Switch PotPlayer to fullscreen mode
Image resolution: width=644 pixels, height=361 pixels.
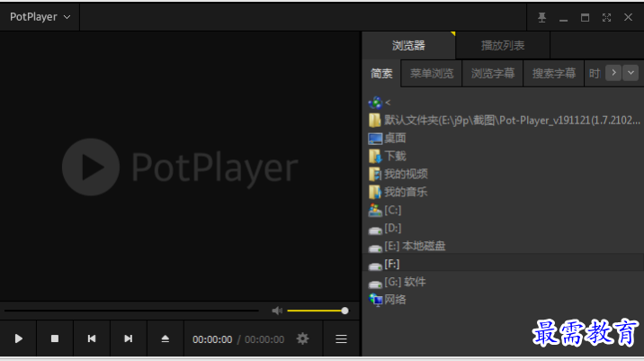(606, 17)
